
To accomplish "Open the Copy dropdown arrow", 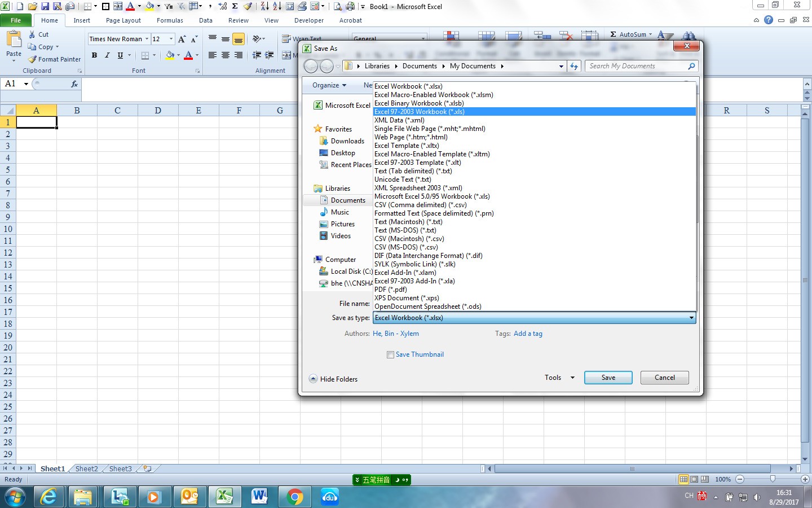I will point(57,47).
